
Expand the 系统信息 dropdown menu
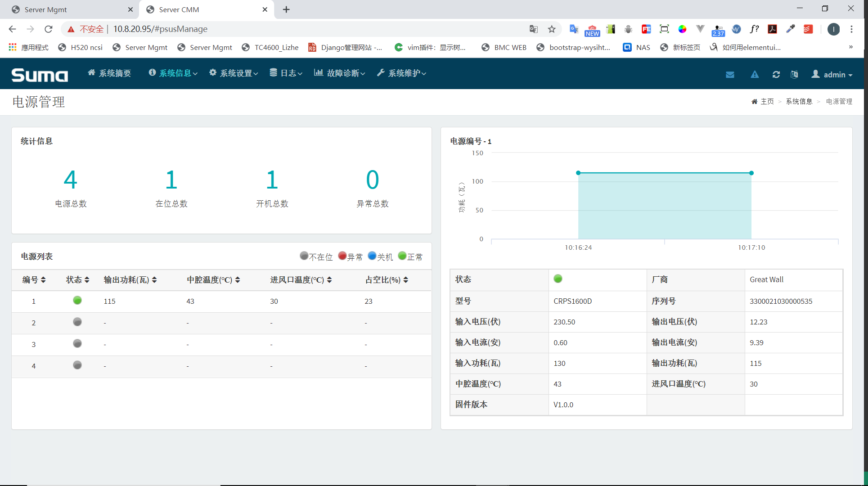(173, 73)
